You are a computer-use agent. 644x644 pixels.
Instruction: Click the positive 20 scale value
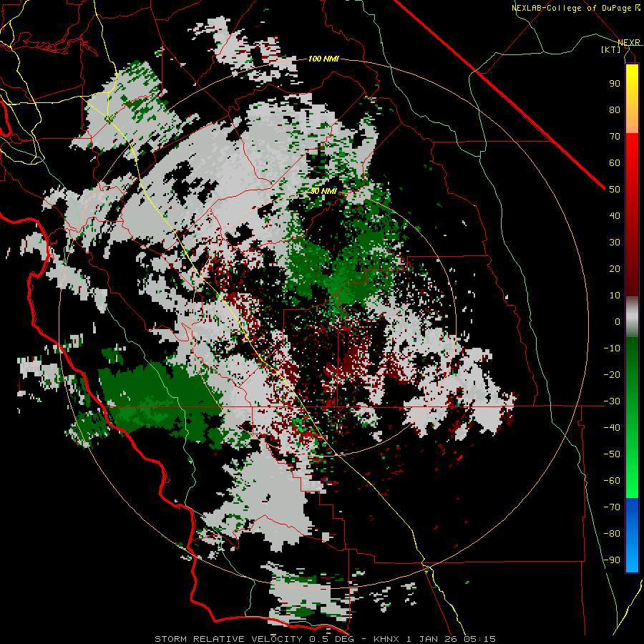point(615,269)
